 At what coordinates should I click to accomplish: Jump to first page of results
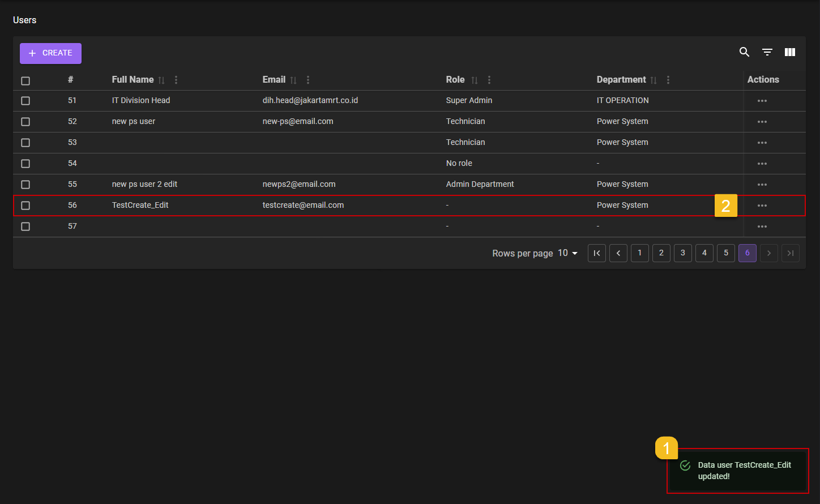click(x=596, y=253)
